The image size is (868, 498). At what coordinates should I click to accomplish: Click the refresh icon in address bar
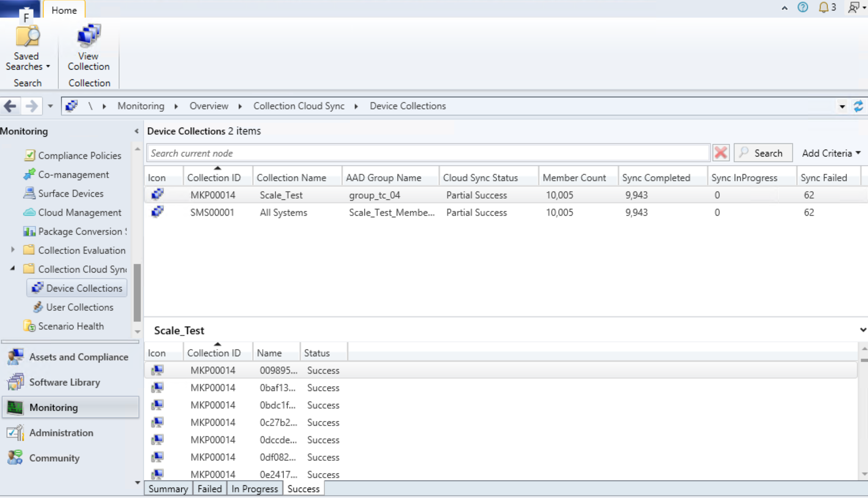click(858, 106)
